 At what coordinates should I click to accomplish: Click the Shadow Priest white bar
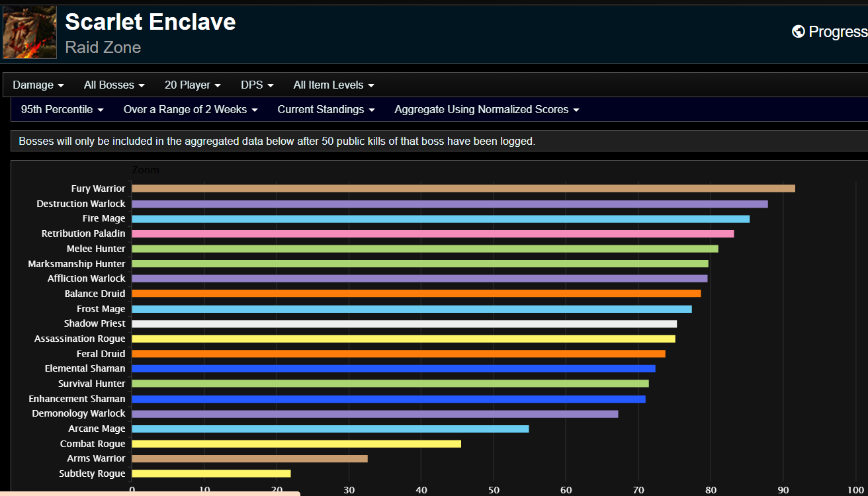tap(404, 324)
